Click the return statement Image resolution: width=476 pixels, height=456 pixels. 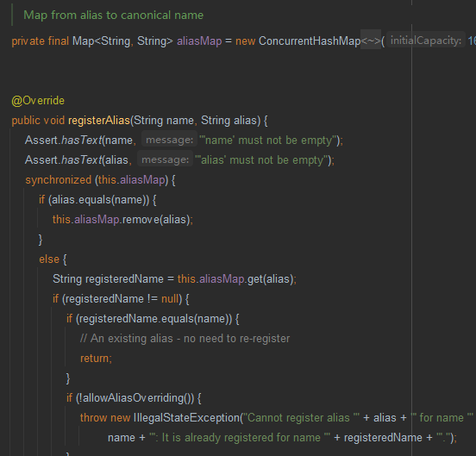[96, 359]
